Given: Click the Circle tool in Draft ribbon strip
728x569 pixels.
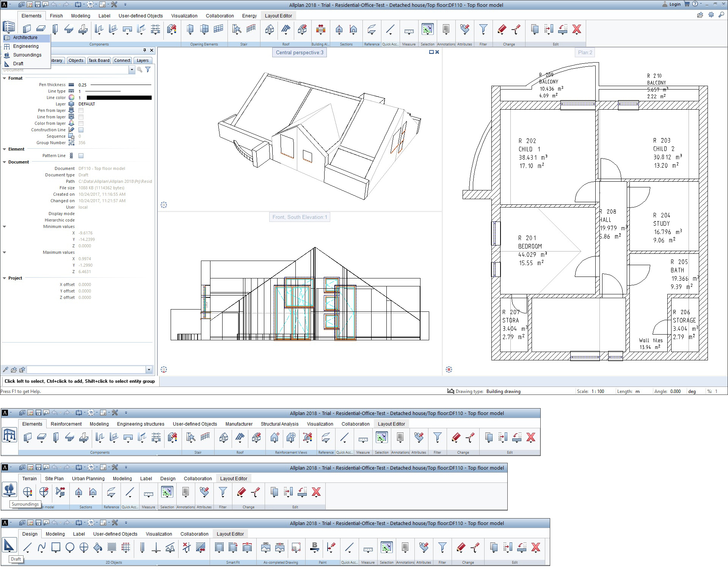Looking at the screenshot, I should coord(70,547).
